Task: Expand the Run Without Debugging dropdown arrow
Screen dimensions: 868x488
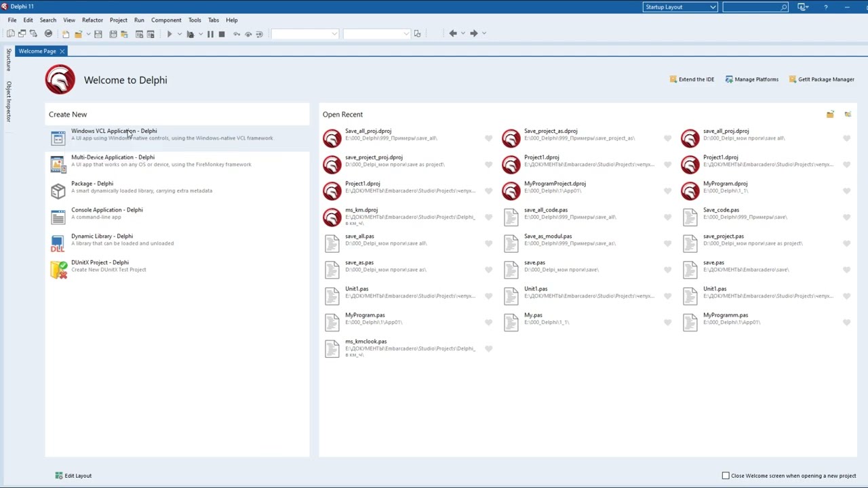Action: pos(200,34)
